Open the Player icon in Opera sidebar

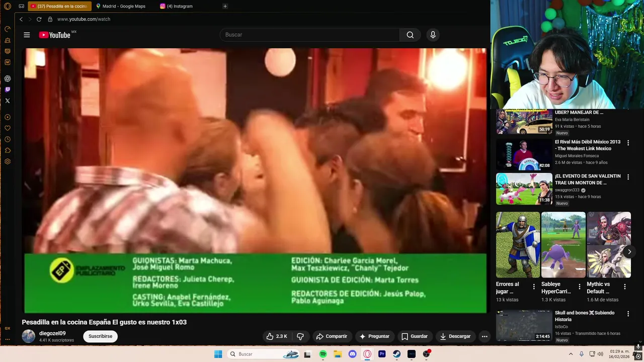(x=8, y=117)
